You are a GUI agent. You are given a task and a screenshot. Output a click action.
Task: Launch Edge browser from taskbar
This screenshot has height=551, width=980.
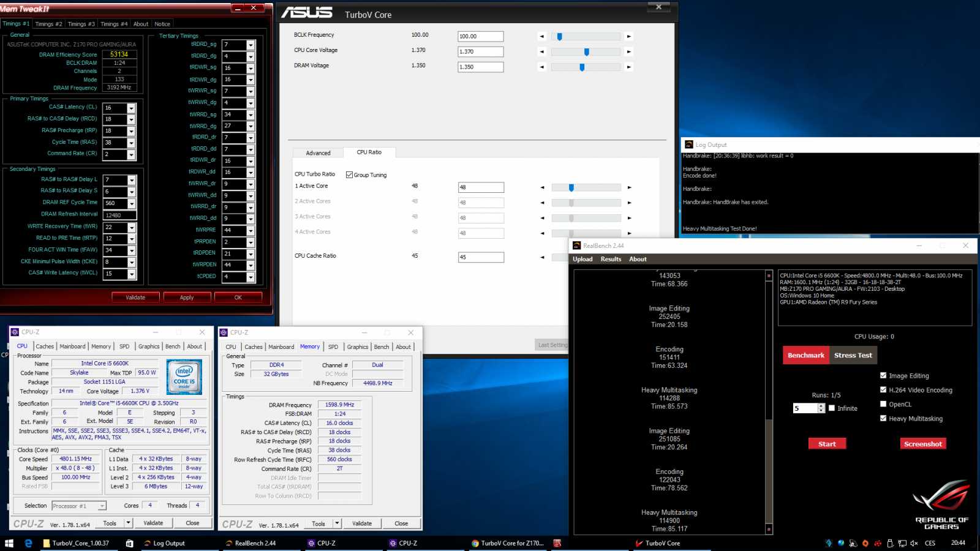28,543
